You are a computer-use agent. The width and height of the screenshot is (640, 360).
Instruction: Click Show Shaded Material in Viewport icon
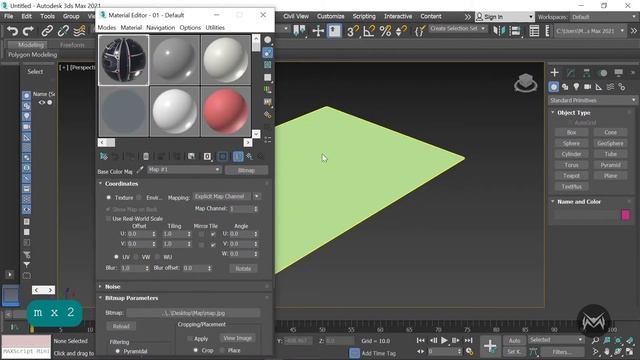[x=222, y=157]
